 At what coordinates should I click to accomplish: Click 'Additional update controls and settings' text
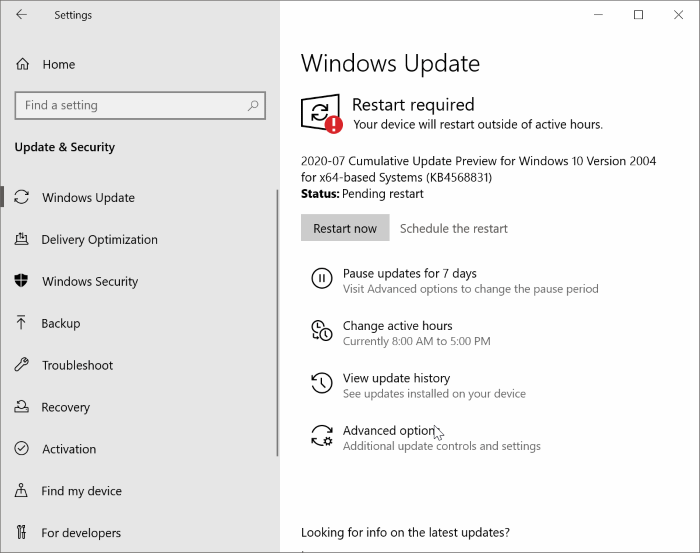coord(442,446)
